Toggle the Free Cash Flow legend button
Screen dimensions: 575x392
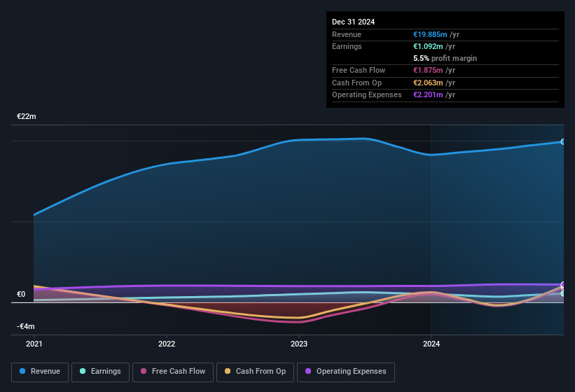coord(173,372)
